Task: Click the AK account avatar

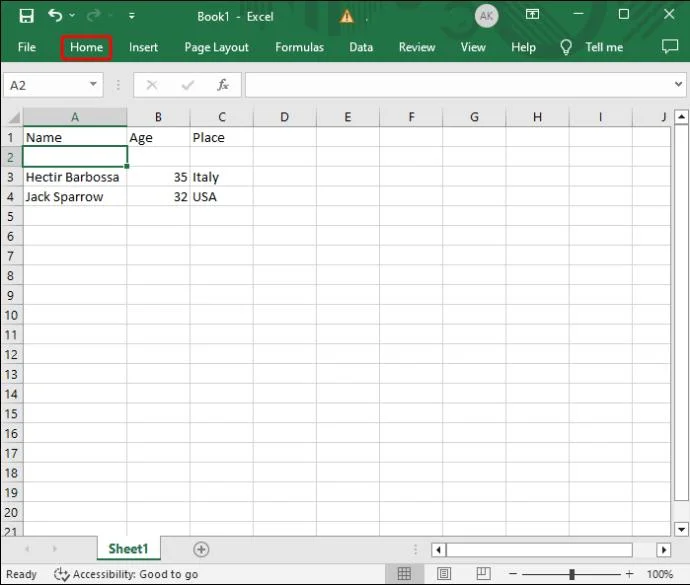Action: [x=486, y=16]
